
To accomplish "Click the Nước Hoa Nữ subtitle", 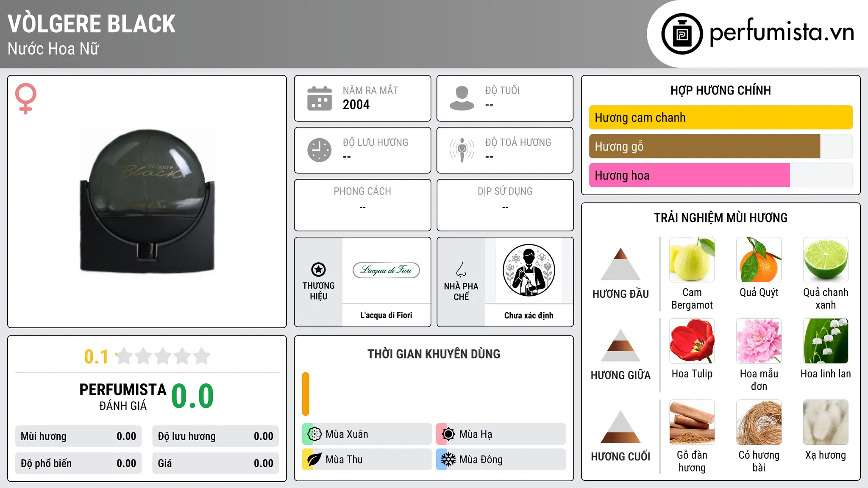I will pos(53,49).
